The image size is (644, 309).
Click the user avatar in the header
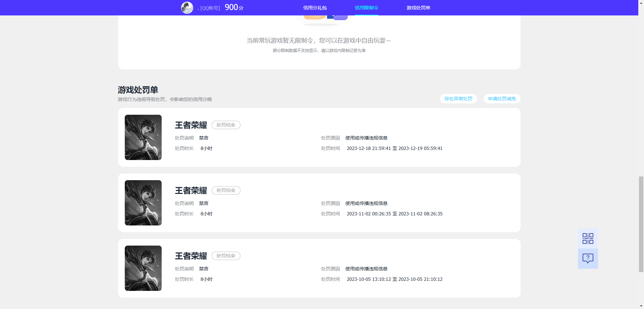187,8
